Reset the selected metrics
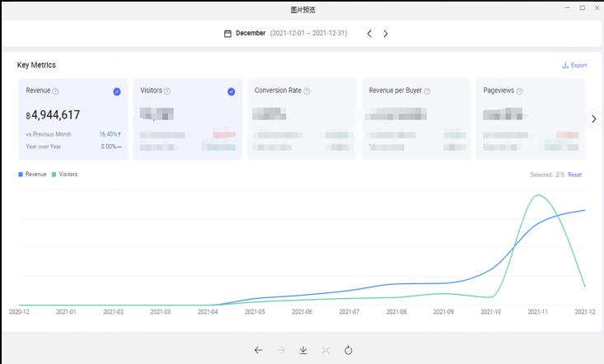The height and width of the screenshot is (364, 604). tap(574, 175)
